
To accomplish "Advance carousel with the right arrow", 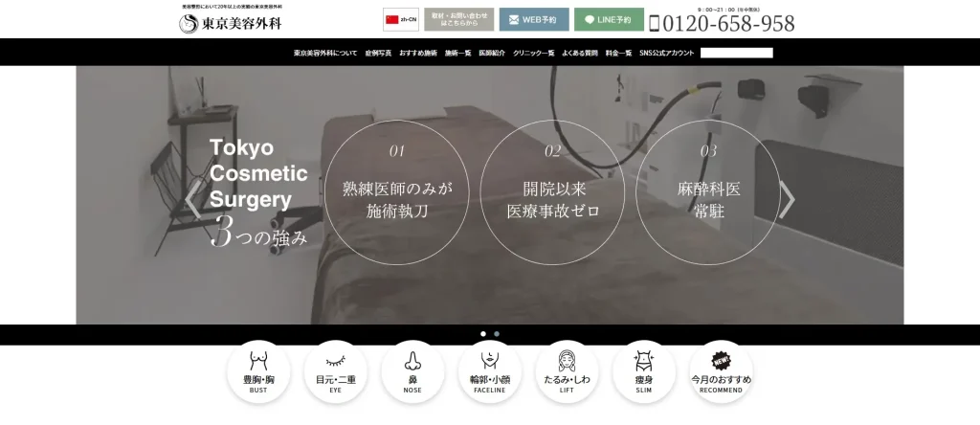I will pyautogui.click(x=787, y=200).
